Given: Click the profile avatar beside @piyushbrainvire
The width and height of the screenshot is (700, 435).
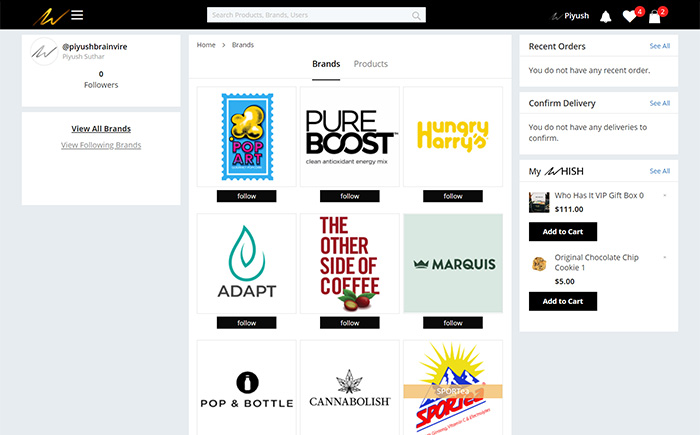Looking at the screenshot, I should coord(44,52).
